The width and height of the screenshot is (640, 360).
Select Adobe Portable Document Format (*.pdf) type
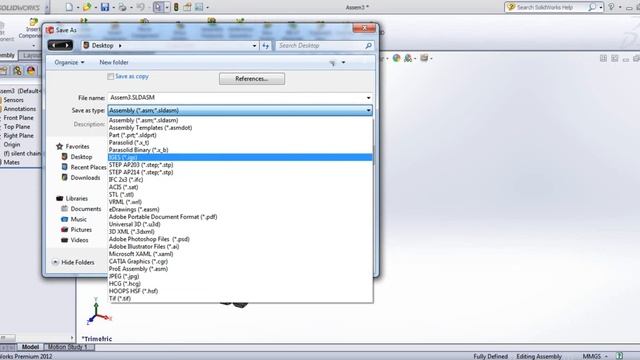[x=240, y=217]
